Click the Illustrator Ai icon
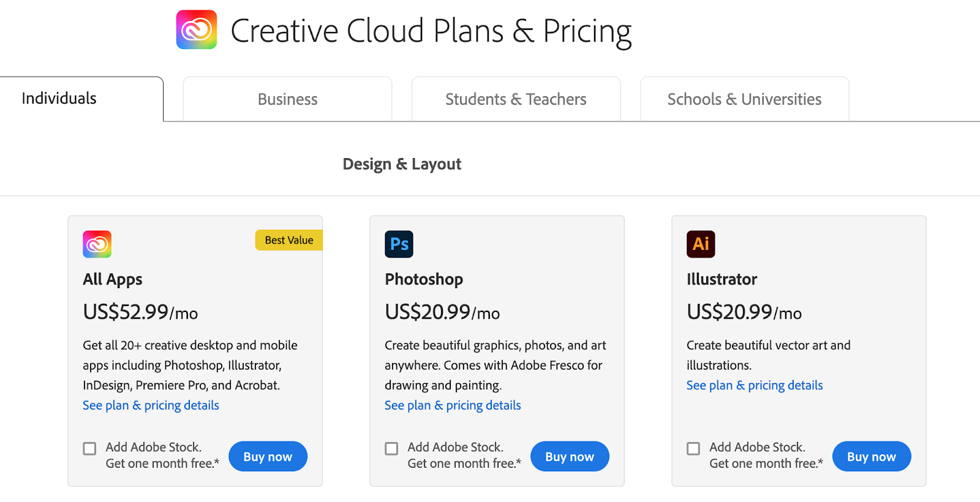 [x=701, y=244]
